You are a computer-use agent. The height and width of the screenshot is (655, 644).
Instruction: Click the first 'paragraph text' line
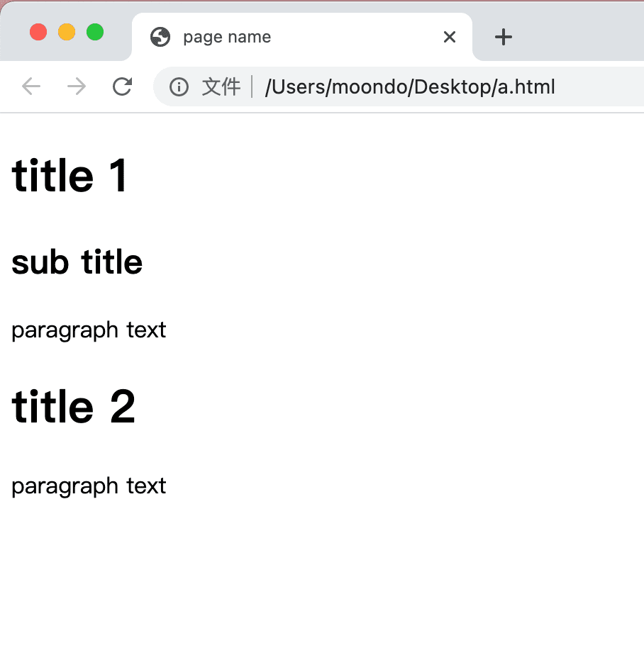point(88,330)
